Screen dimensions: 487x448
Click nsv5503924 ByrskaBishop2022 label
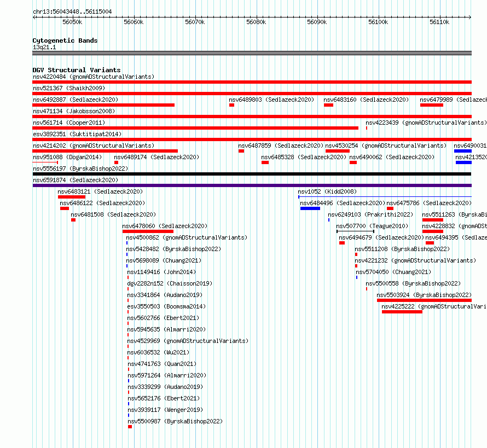424,295
